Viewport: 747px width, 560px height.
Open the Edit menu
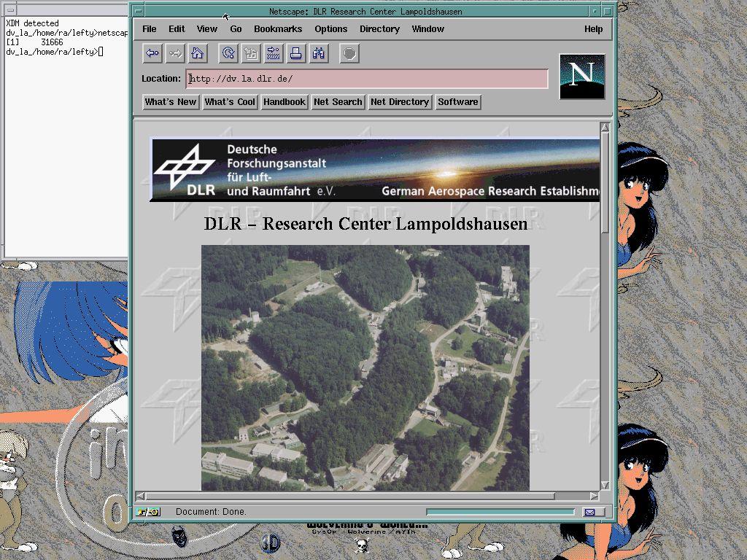coord(177,29)
